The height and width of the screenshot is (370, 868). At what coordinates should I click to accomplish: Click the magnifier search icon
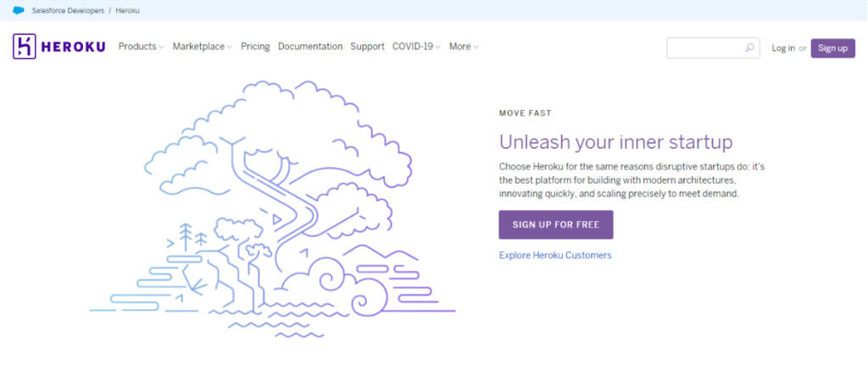pos(749,48)
